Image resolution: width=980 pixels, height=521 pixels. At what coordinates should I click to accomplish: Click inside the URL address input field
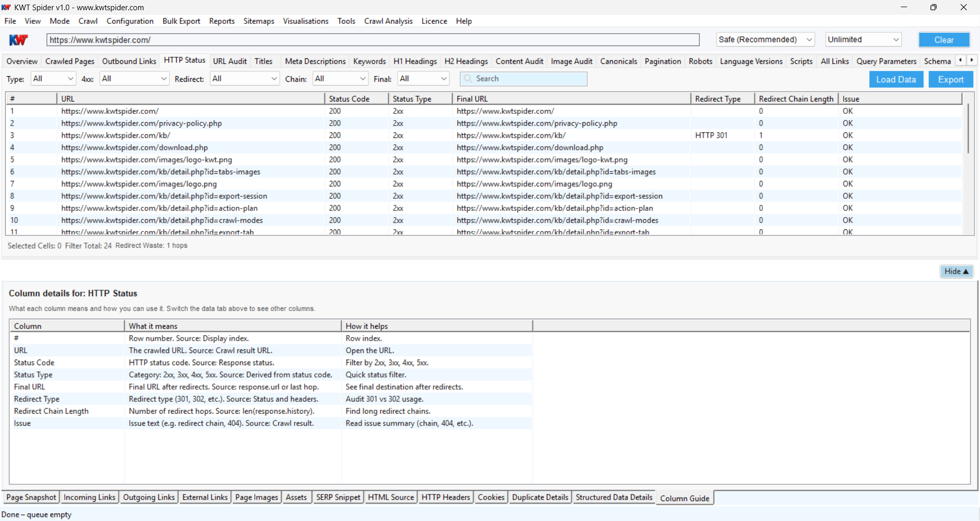pos(357,39)
